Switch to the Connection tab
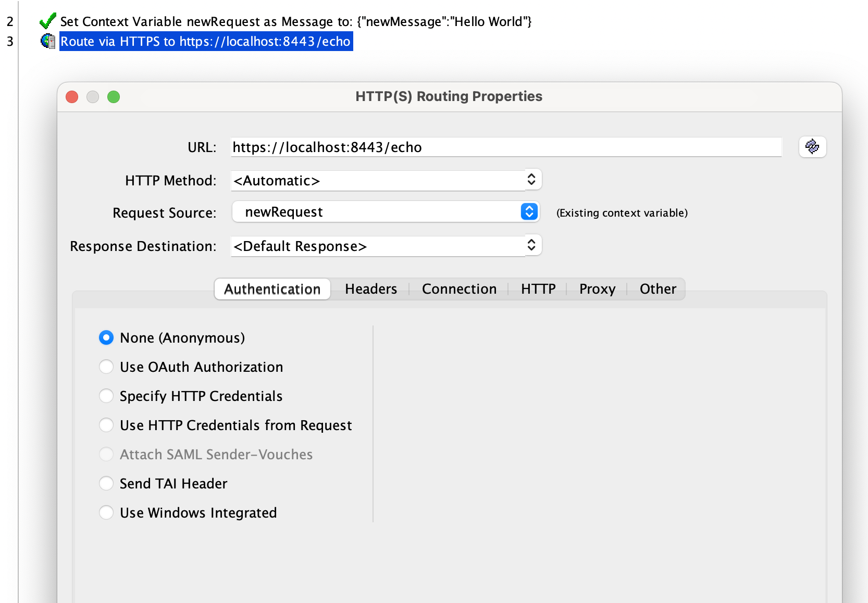868x603 pixels. pos(459,289)
